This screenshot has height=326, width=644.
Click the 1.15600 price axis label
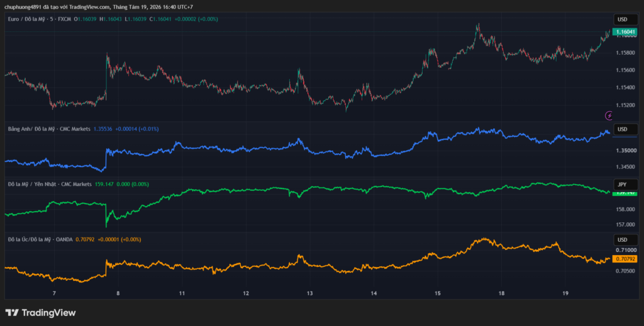coord(626,70)
